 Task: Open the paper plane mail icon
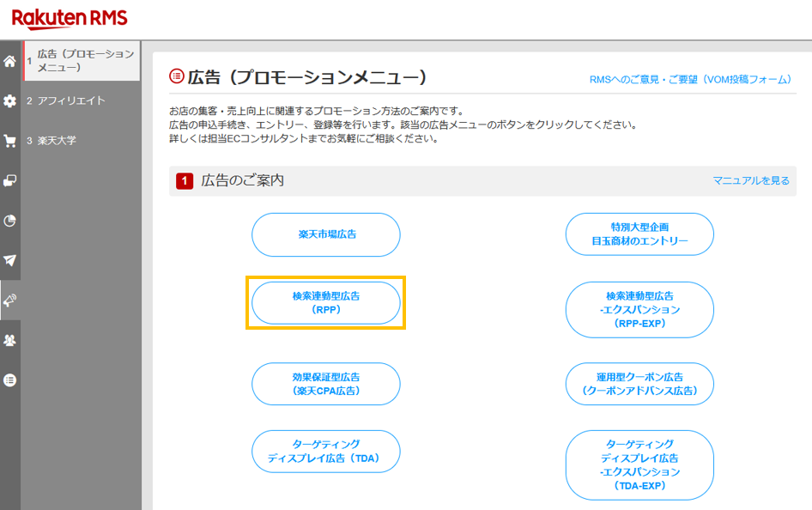9,260
